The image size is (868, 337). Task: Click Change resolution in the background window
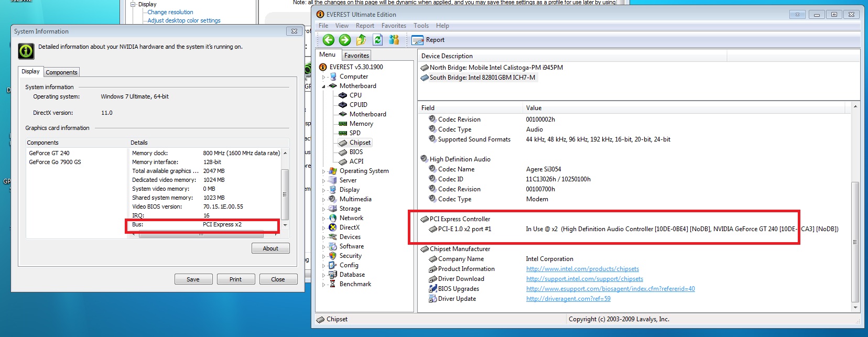(x=170, y=12)
